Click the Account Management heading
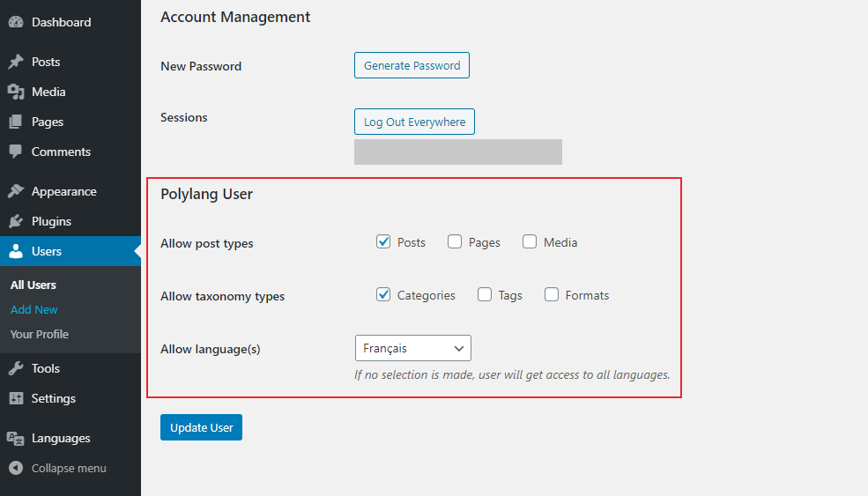The width and height of the screenshot is (868, 496). pos(235,17)
